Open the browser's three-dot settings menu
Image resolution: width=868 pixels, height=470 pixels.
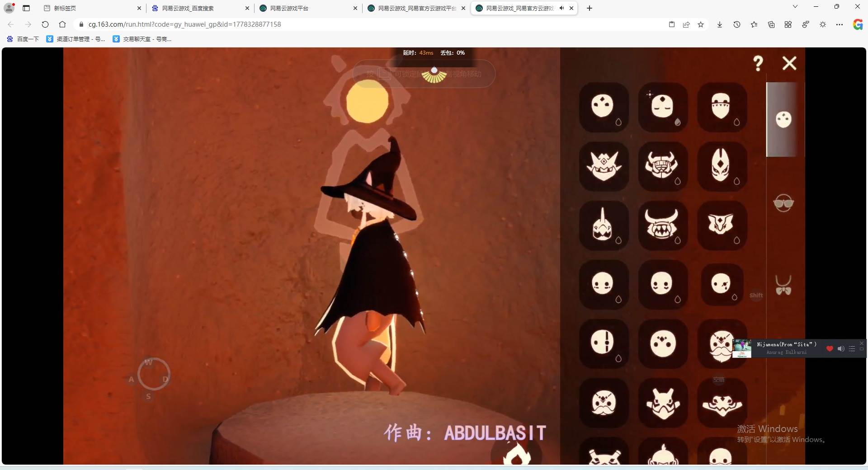click(x=840, y=24)
